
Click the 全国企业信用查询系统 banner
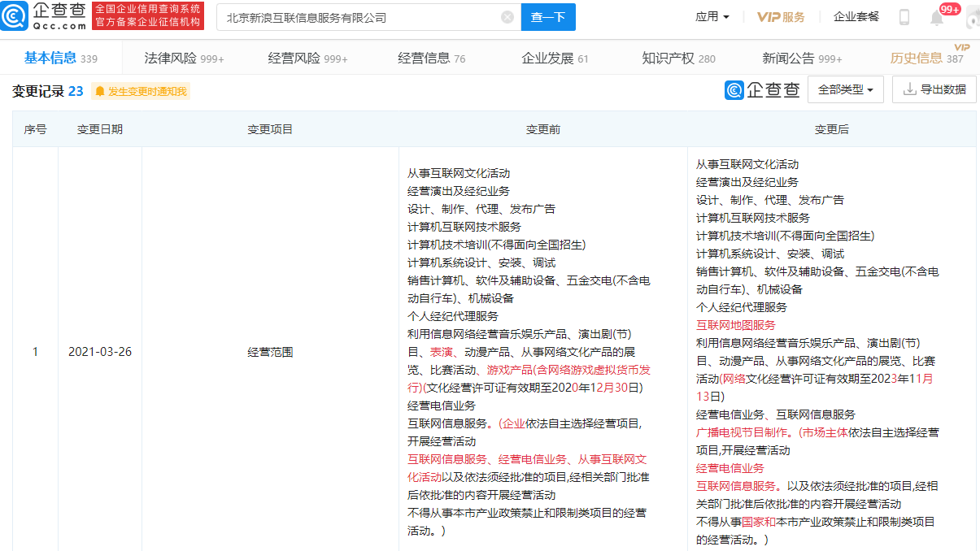148,15
